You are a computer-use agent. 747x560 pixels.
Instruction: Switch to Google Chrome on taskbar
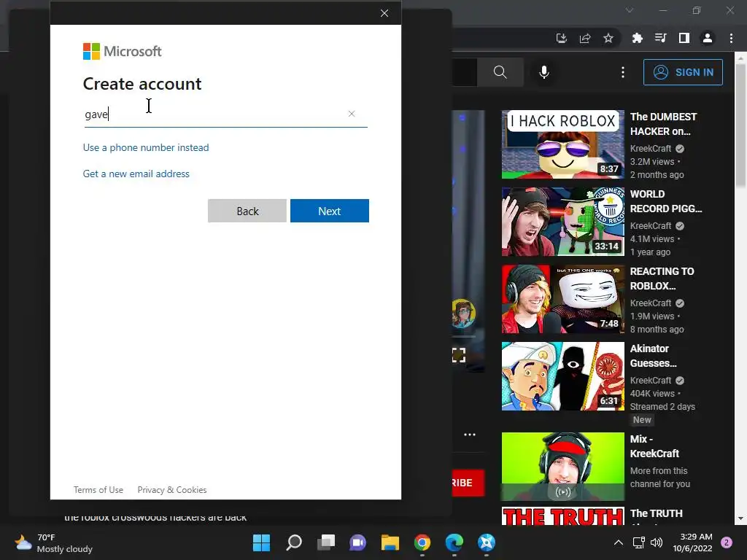pos(422,542)
